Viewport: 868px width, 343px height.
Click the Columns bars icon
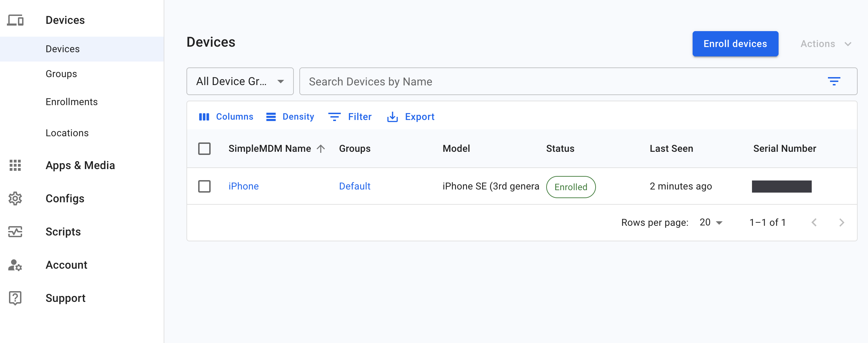coord(204,117)
